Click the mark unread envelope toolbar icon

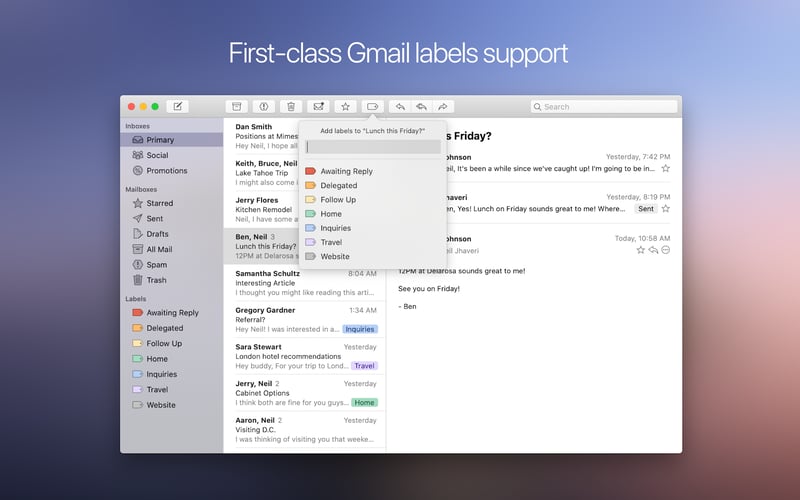point(318,106)
